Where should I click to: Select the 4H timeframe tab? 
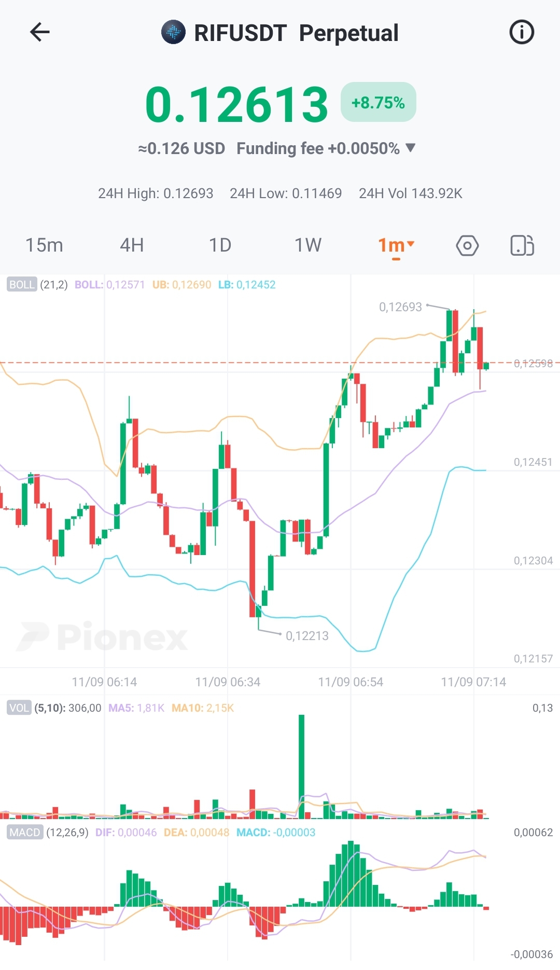(x=132, y=245)
